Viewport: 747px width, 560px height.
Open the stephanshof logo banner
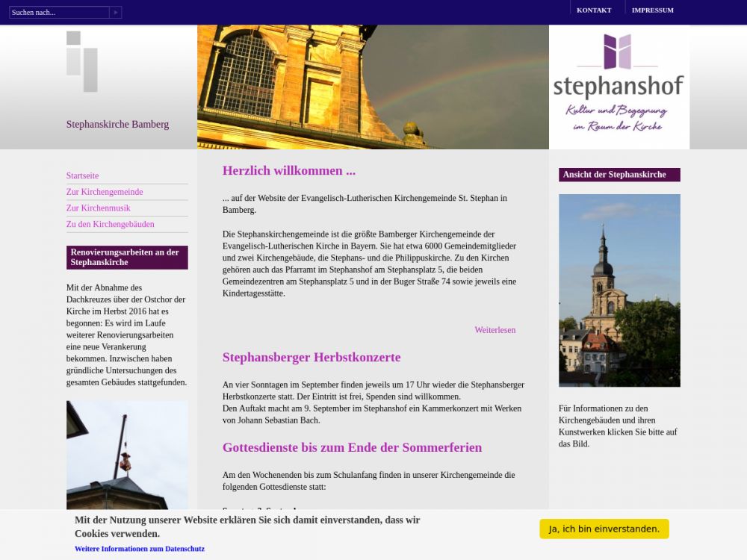click(619, 87)
